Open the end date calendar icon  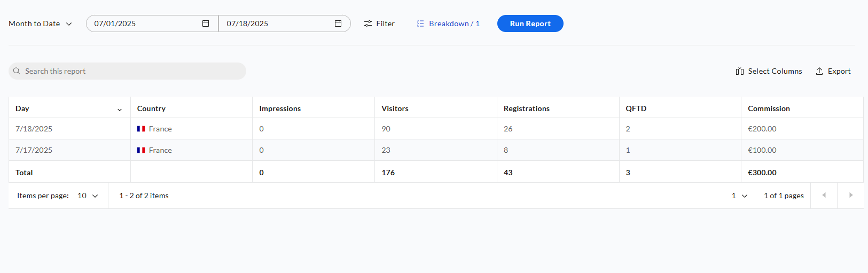338,24
